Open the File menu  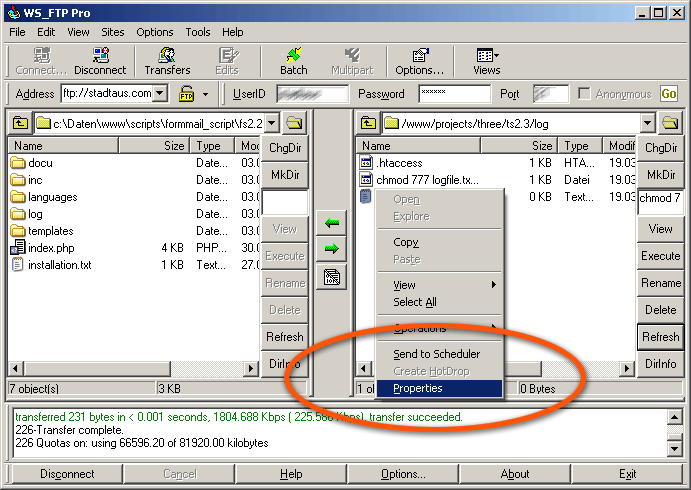17,32
